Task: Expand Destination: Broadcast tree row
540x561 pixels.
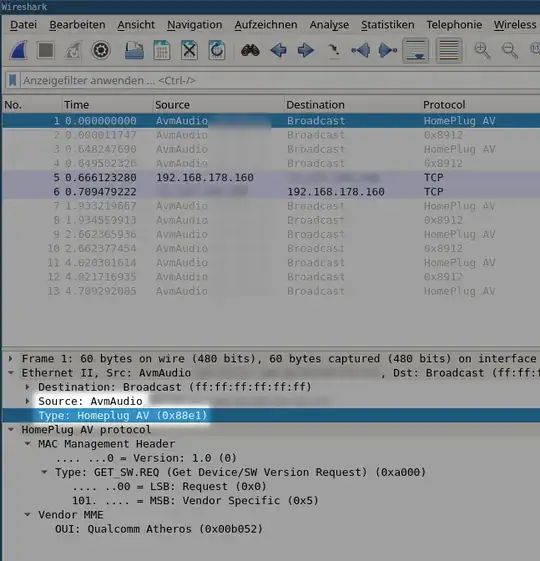Action: [x=28, y=387]
